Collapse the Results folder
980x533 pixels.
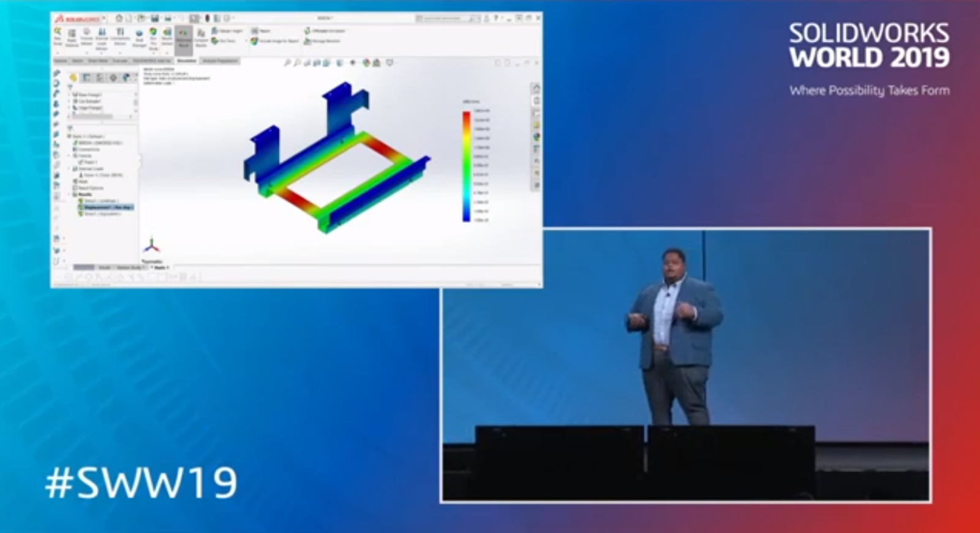[69, 195]
